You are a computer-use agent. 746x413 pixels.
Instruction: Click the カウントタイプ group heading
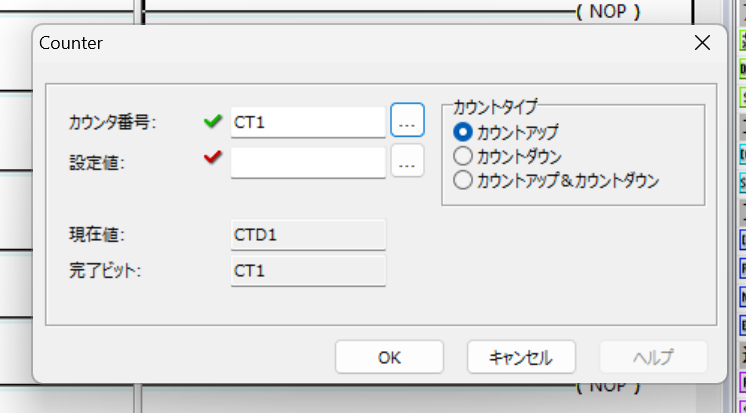click(x=495, y=107)
